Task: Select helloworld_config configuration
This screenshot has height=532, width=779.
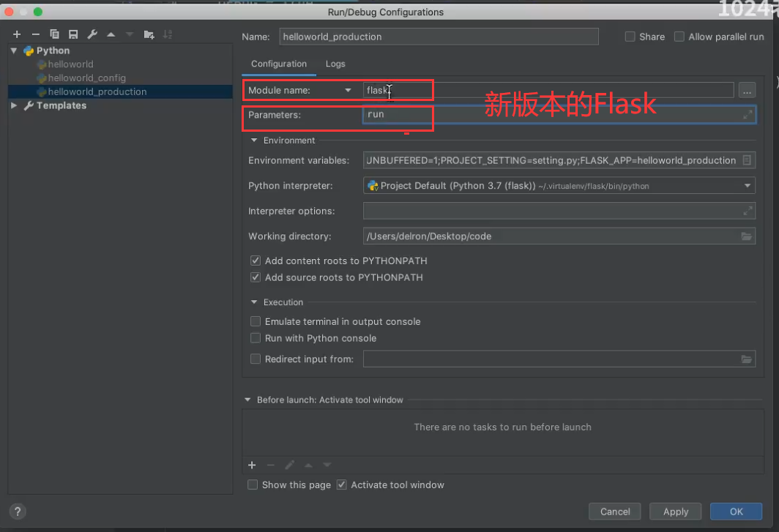Action: (x=87, y=78)
